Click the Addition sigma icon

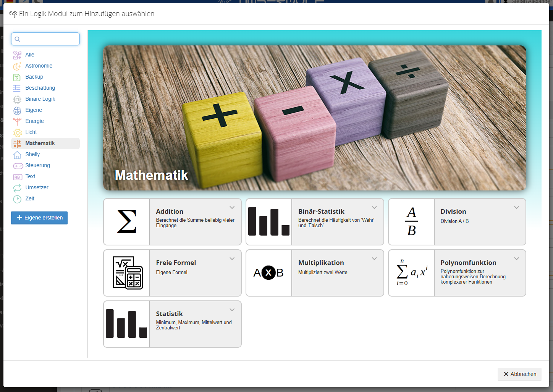coord(126,221)
